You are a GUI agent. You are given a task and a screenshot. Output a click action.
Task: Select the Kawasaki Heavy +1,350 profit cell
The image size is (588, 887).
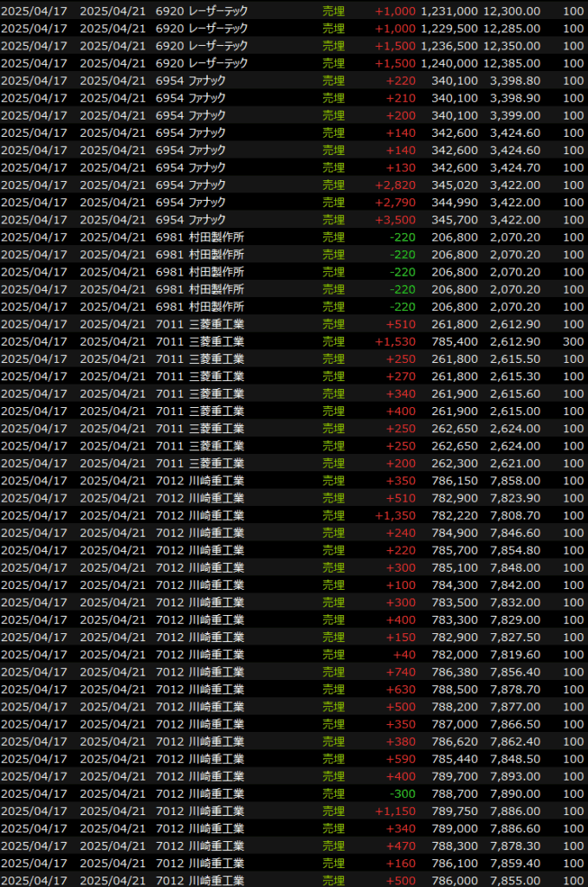pyautogui.click(x=395, y=515)
